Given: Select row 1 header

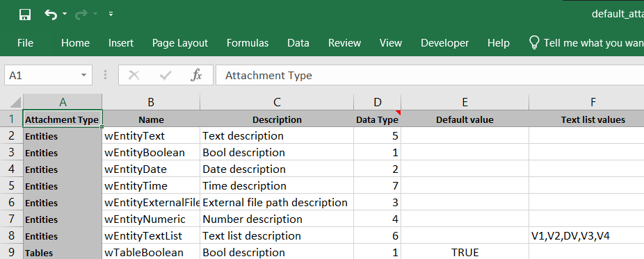Looking at the screenshot, I should click(12, 119).
